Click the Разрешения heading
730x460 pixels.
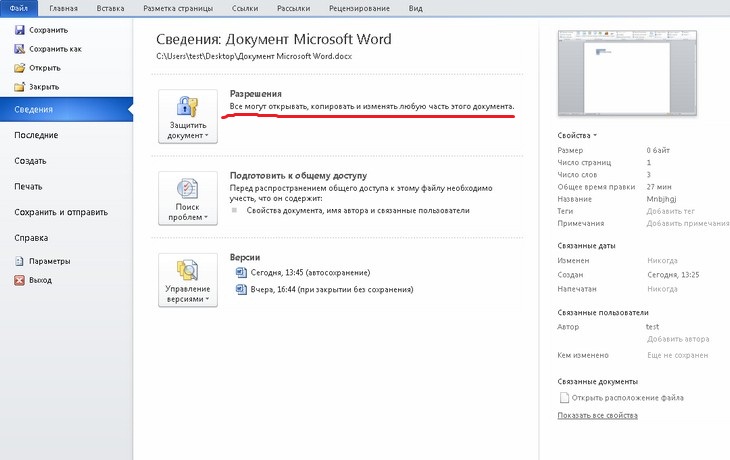pos(256,94)
